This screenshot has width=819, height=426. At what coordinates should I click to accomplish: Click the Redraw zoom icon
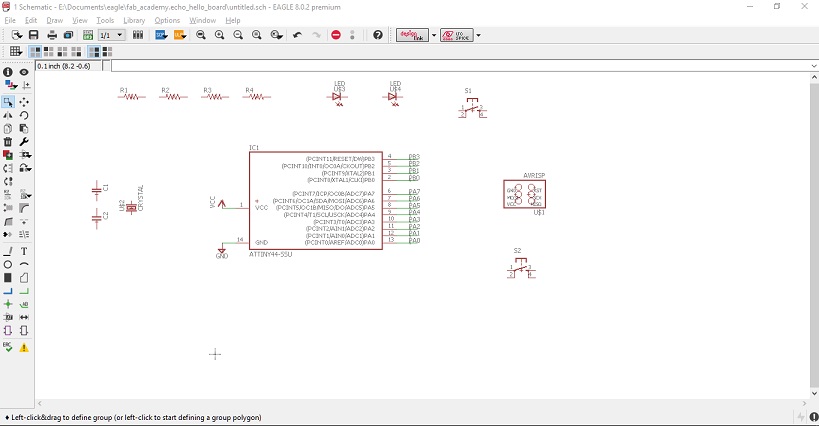click(x=256, y=35)
